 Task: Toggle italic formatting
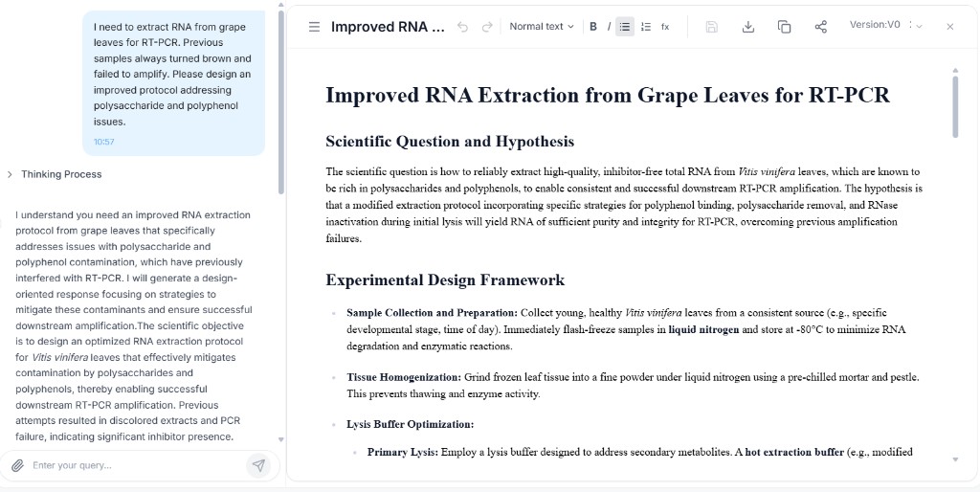tap(609, 26)
